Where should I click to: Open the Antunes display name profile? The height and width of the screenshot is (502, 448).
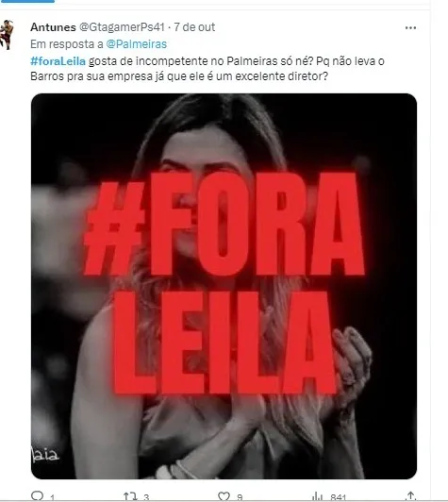(x=53, y=27)
